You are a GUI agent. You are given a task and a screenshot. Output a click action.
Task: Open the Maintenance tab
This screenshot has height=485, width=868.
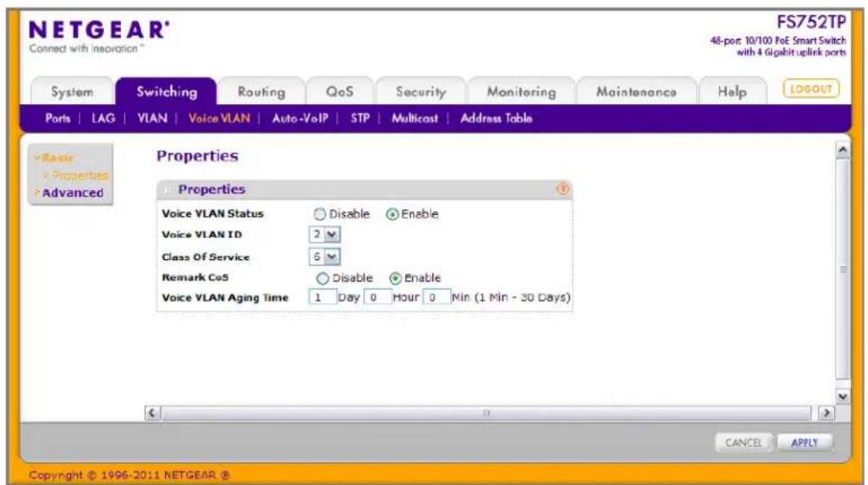point(636,92)
